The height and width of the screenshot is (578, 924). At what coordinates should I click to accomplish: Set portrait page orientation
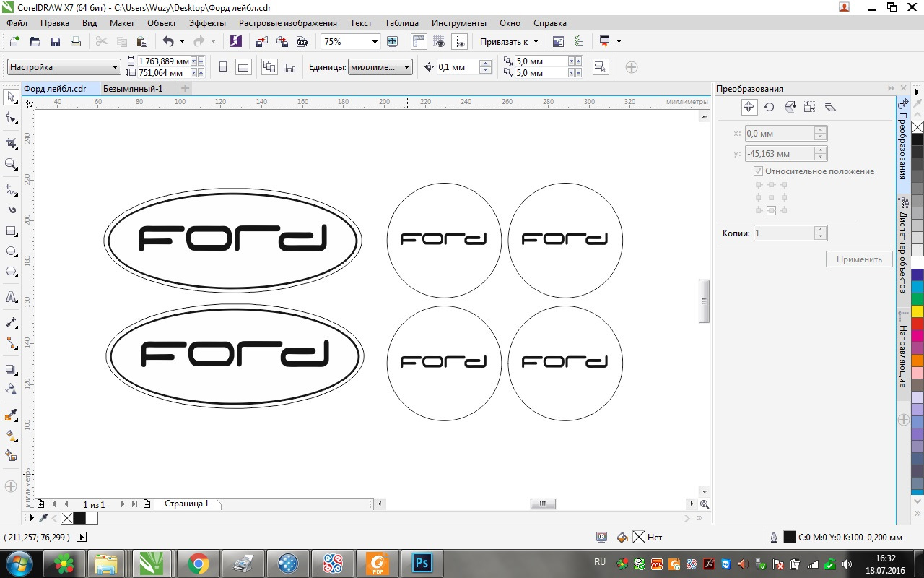coord(223,67)
